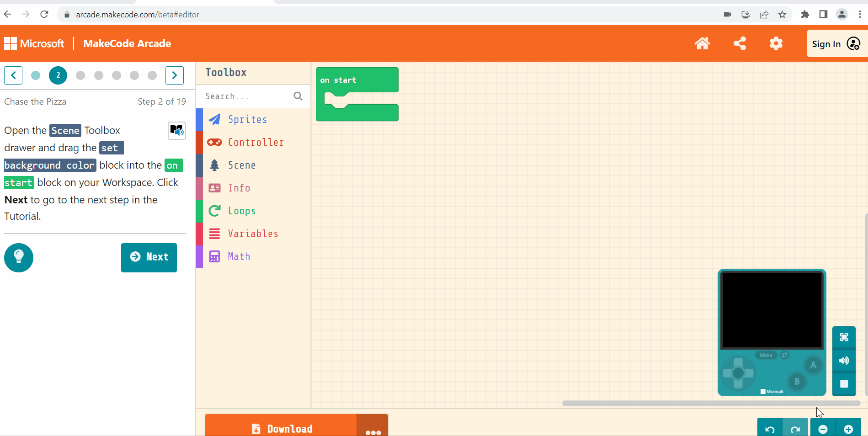
Task: Open the Loops toolbox category
Action: [x=241, y=211]
